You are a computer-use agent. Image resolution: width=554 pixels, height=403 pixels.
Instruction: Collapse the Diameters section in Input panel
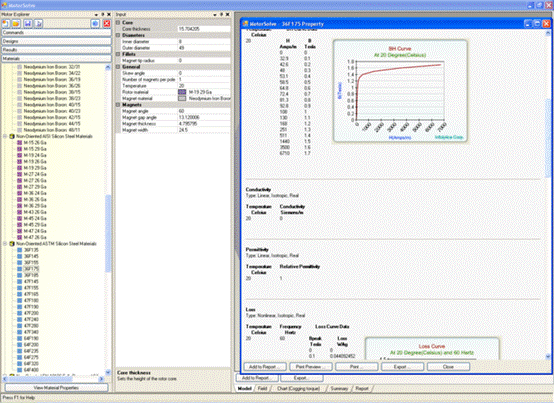(x=118, y=35)
